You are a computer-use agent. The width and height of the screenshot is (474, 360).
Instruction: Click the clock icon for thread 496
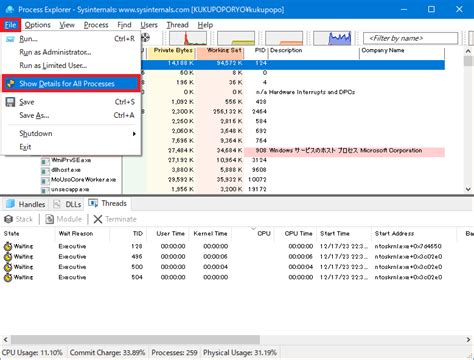[8, 257]
